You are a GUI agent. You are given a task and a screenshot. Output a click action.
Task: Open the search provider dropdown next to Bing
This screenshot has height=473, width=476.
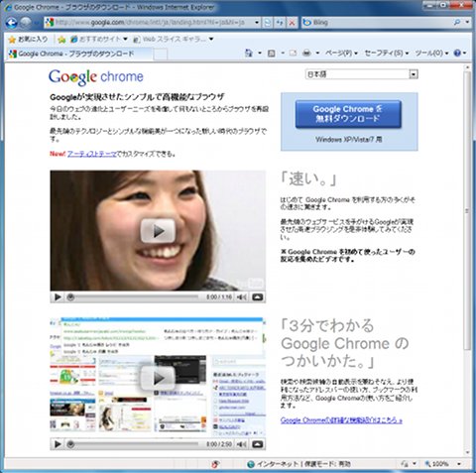467,23
